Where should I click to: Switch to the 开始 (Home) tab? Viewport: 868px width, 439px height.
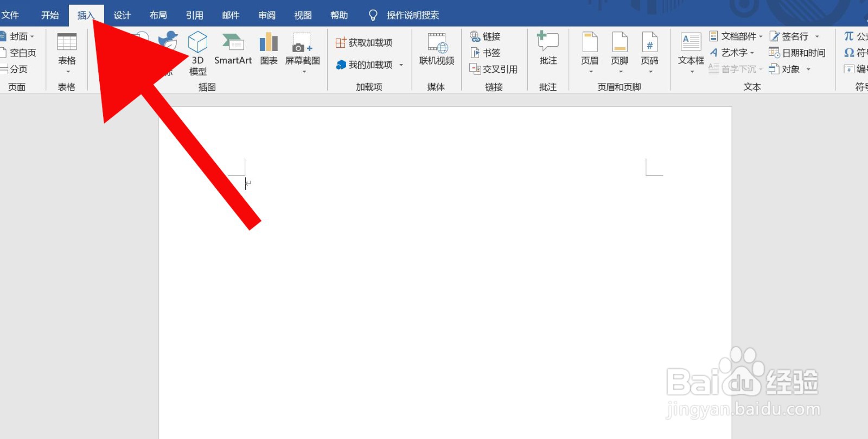tap(50, 15)
